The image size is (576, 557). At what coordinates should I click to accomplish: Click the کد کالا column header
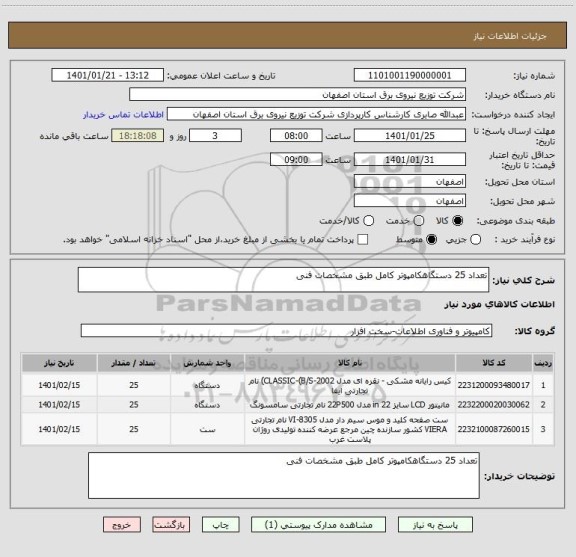[x=494, y=363]
